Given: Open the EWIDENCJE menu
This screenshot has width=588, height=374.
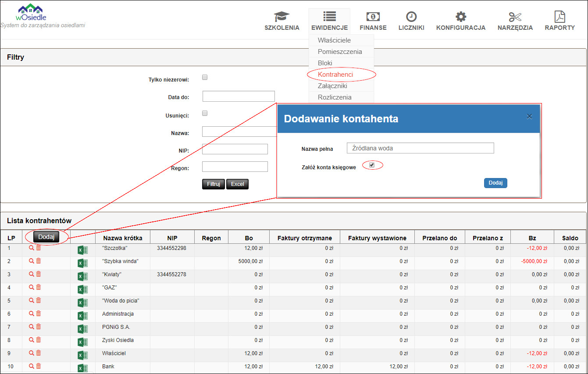Looking at the screenshot, I should point(330,21).
